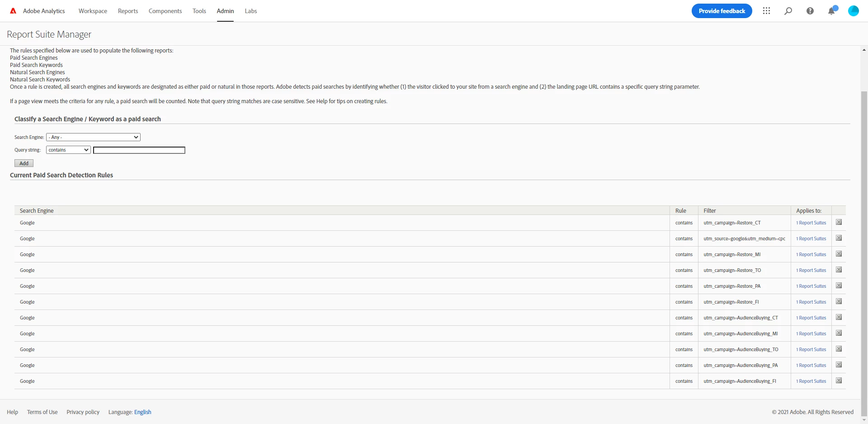Open the user profile avatar
This screenshot has width=868, height=424.
pyautogui.click(x=853, y=11)
